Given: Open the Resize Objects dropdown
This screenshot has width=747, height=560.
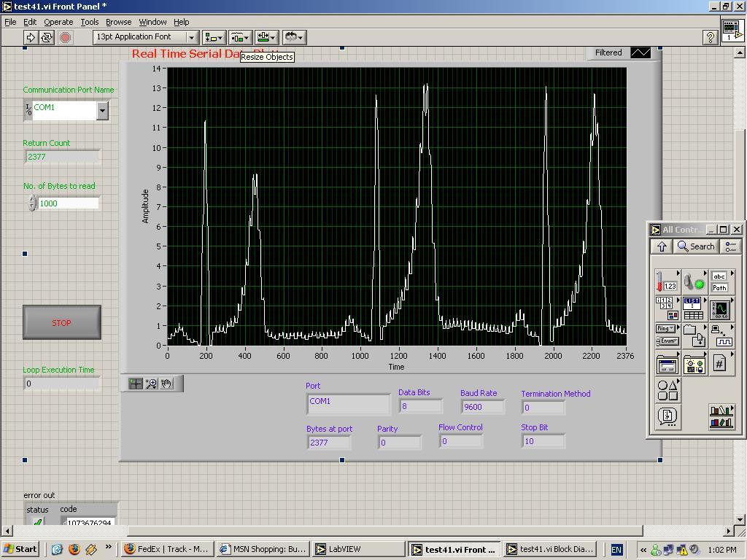Looking at the screenshot, I should (x=266, y=36).
